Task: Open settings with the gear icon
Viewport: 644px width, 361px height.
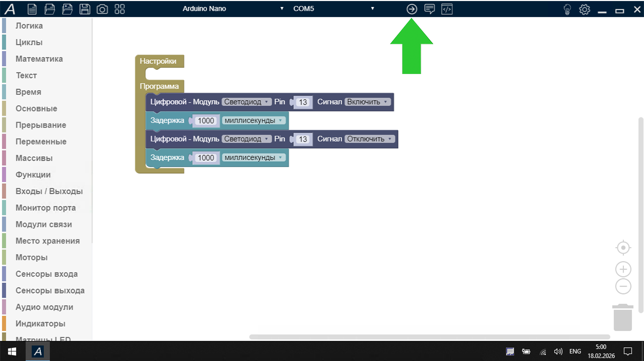Action: point(584,9)
